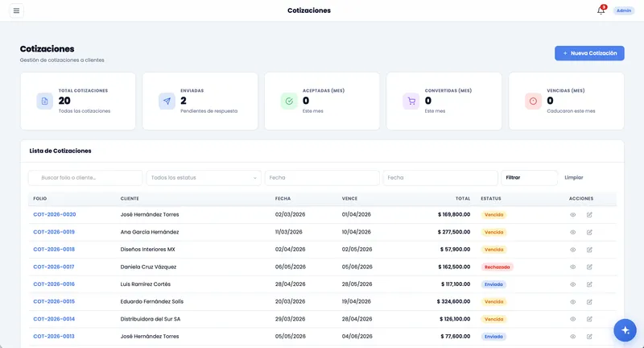Click the ESTATUS column header
The image size is (644, 348).
[491, 198]
